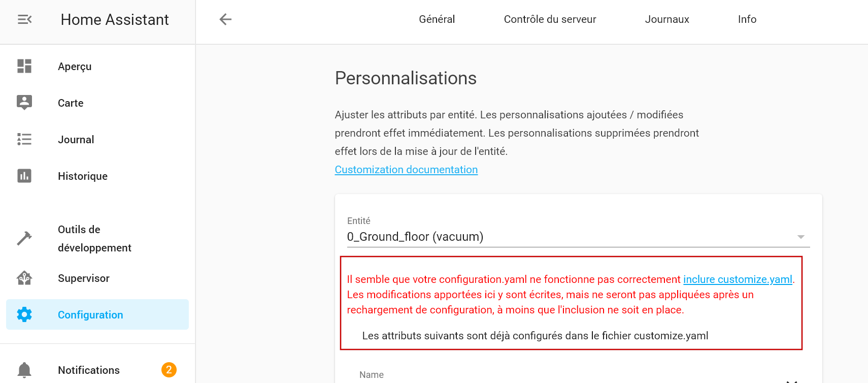The height and width of the screenshot is (383, 868).
Task: Open the Journal list icon
Action: (x=24, y=139)
